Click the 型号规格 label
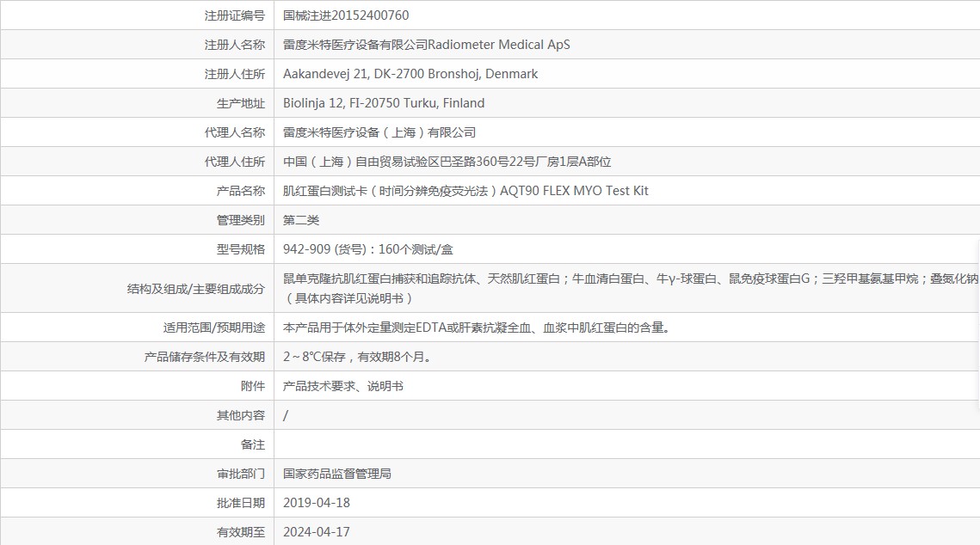Image resolution: width=980 pixels, height=545 pixels. (x=241, y=249)
